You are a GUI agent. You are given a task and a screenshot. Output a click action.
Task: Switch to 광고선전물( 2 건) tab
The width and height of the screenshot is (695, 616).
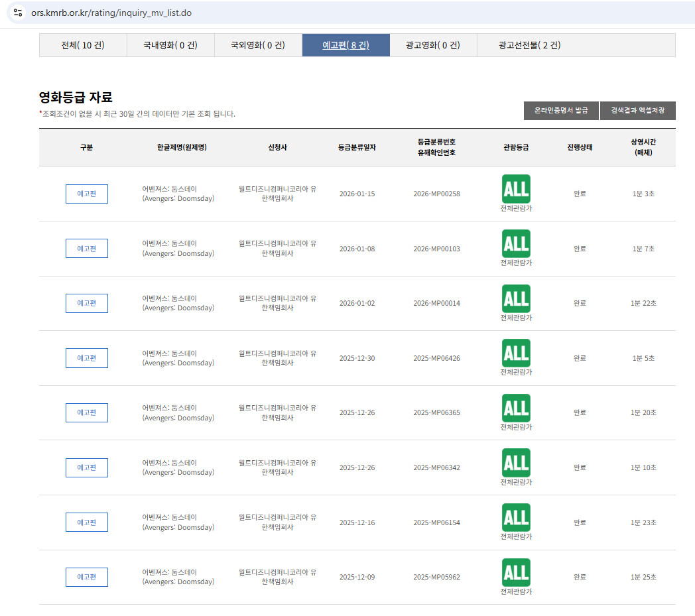pyautogui.click(x=529, y=45)
